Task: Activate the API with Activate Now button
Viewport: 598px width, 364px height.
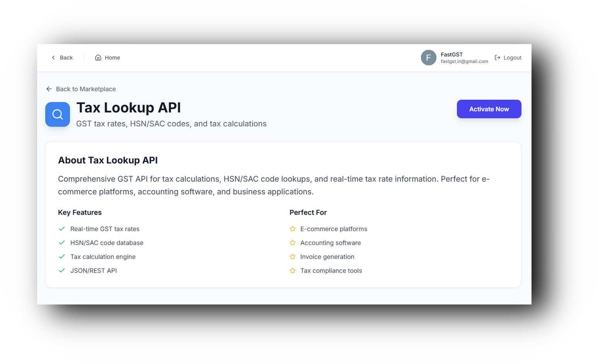Action: 489,109
